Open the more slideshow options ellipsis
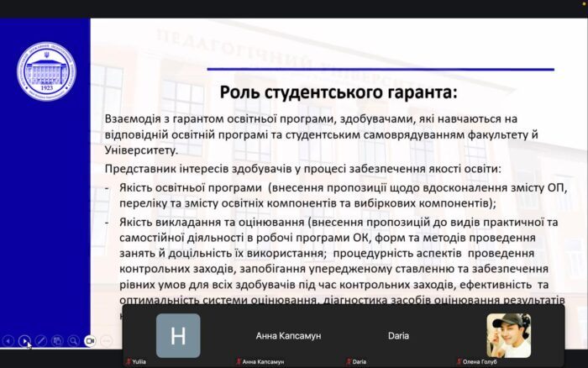Viewport: 588px width, 368px height. click(x=106, y=341)
